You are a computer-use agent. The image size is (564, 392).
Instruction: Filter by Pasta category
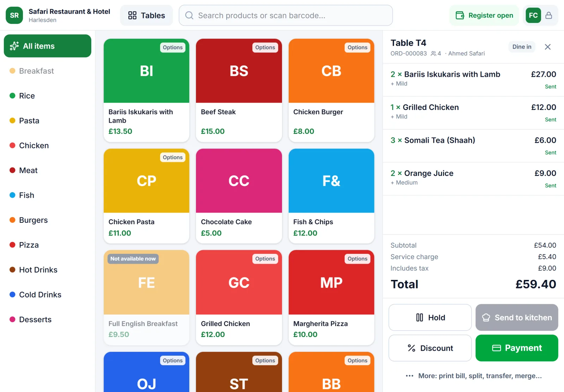[x=48, y=121]
